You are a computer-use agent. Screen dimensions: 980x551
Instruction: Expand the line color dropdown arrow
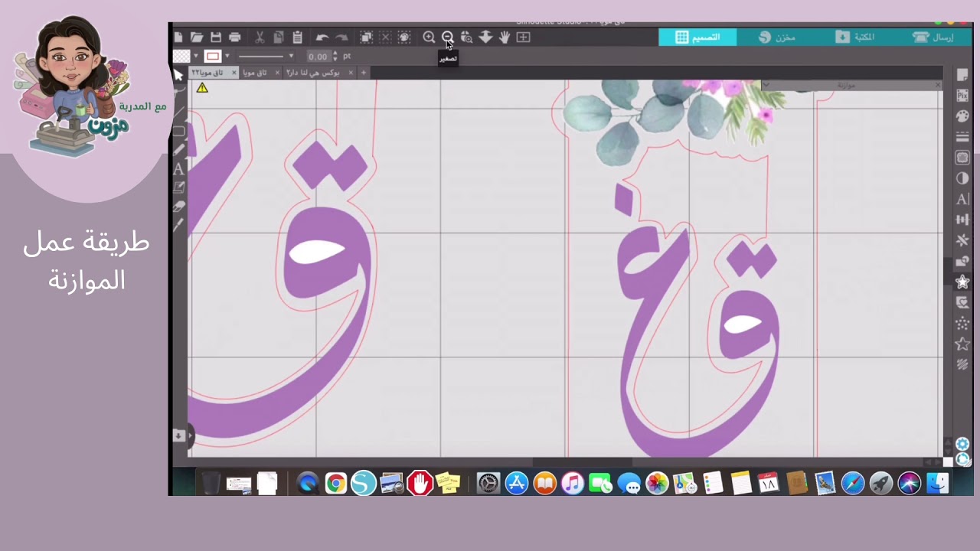(227, 56)
